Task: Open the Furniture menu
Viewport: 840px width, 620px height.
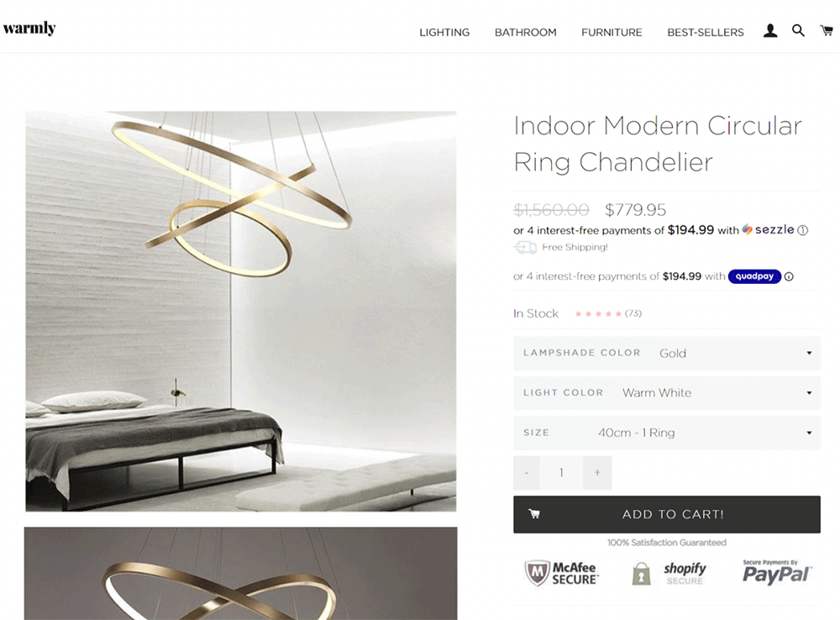Action: pyautogui.click(x=612, y=32)
